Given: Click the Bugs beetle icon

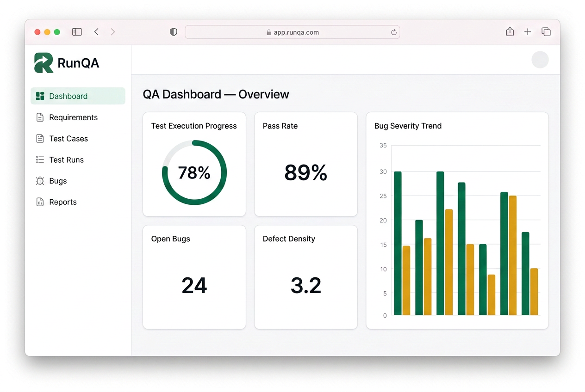Looking at the screenshot, I should 40,181.
